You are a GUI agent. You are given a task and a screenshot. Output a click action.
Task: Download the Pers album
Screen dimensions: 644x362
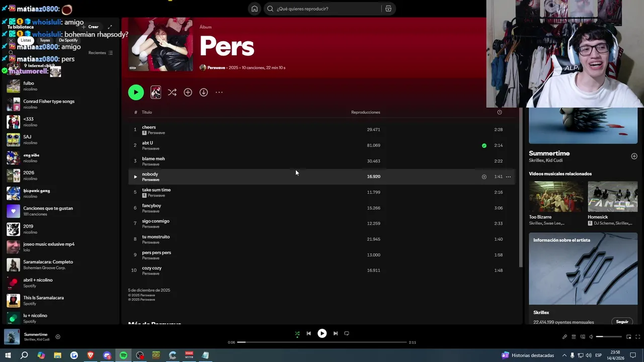[203, 93]
